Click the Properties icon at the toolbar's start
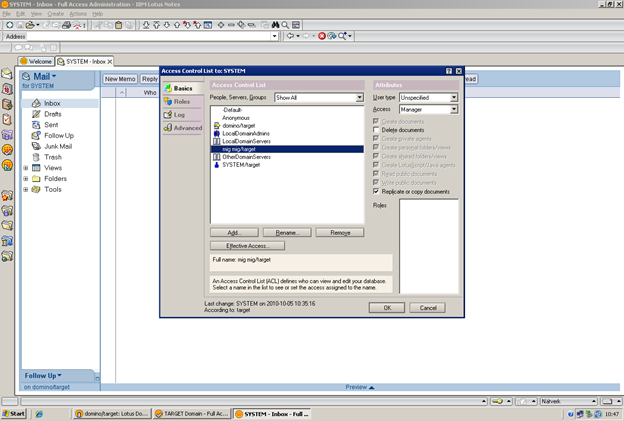This screenshot has width=624, height=421. tap(10, 25)
